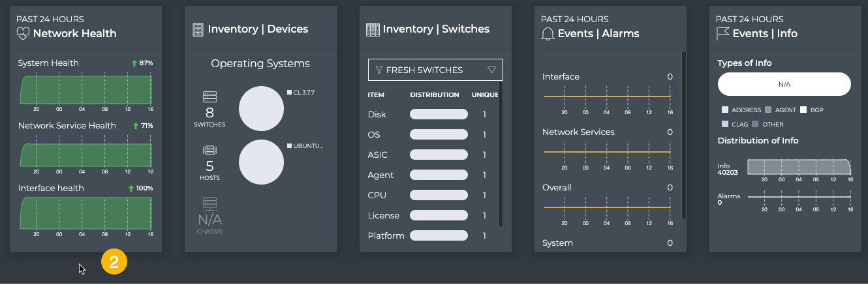The height and width of the screenshot is (285, 868).
Task: Toggle the BGP legend square
Action: 803,110
